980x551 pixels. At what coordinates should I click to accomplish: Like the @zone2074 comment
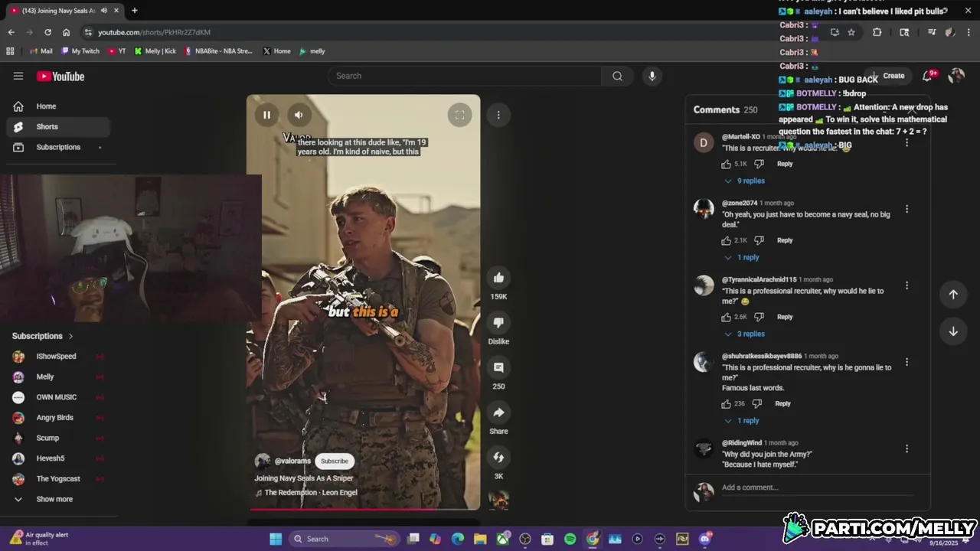pos(726,240)
